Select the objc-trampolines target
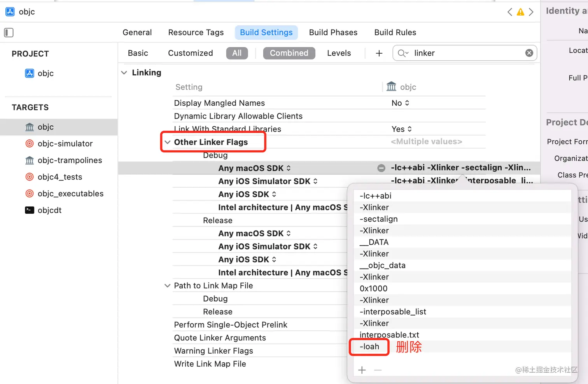 point(64,161)
